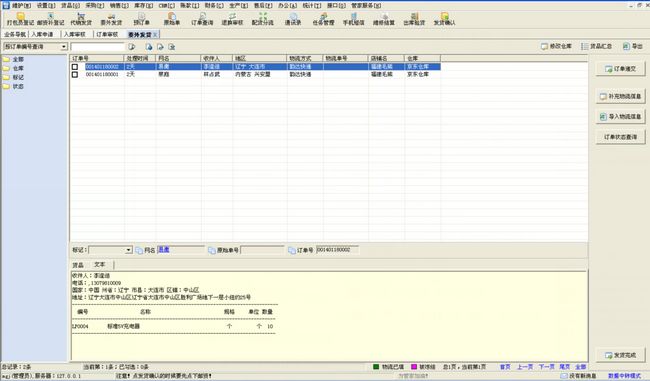
Task: Click the green 物流已填 legend swatch
Action: 376,367
